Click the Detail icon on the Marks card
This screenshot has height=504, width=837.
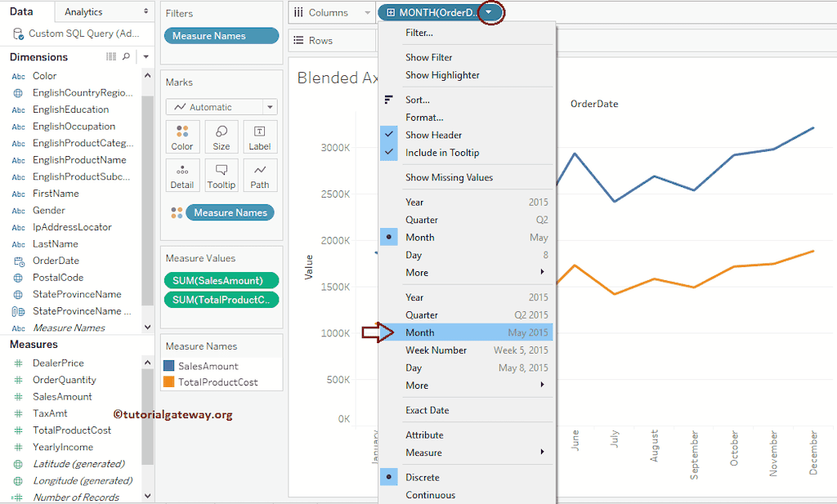click(x=181, y=175)
